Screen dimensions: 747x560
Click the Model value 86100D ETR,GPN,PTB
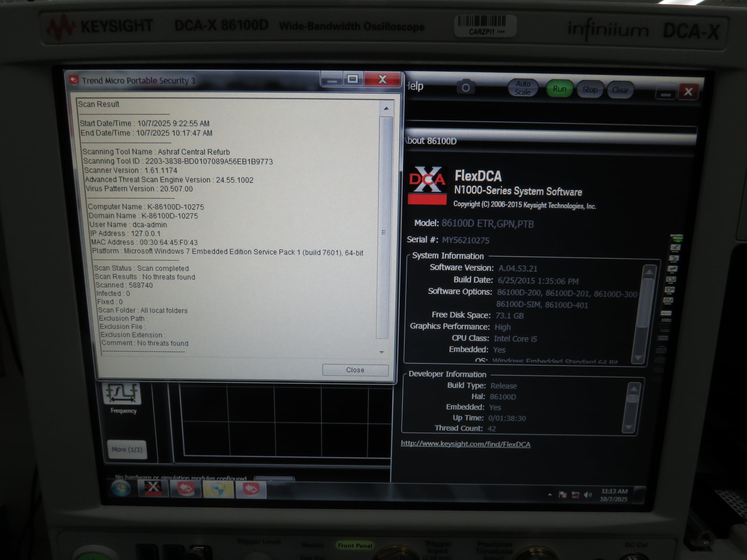click(x=488, y=223)
